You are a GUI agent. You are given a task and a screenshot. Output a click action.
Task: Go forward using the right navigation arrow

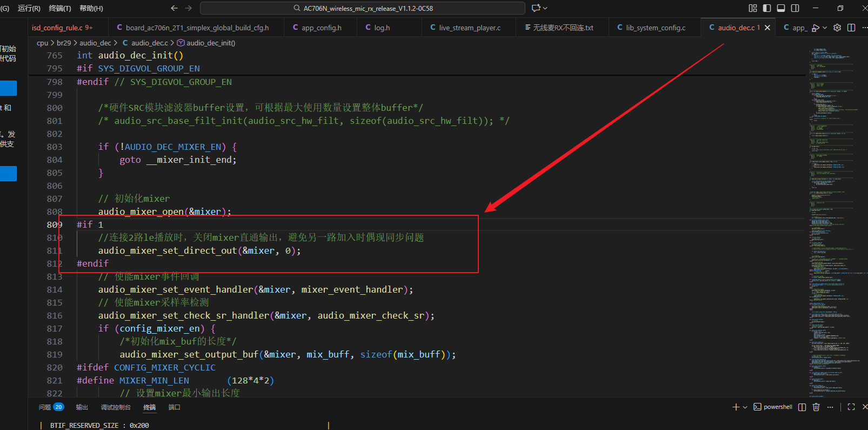[189, 8]
